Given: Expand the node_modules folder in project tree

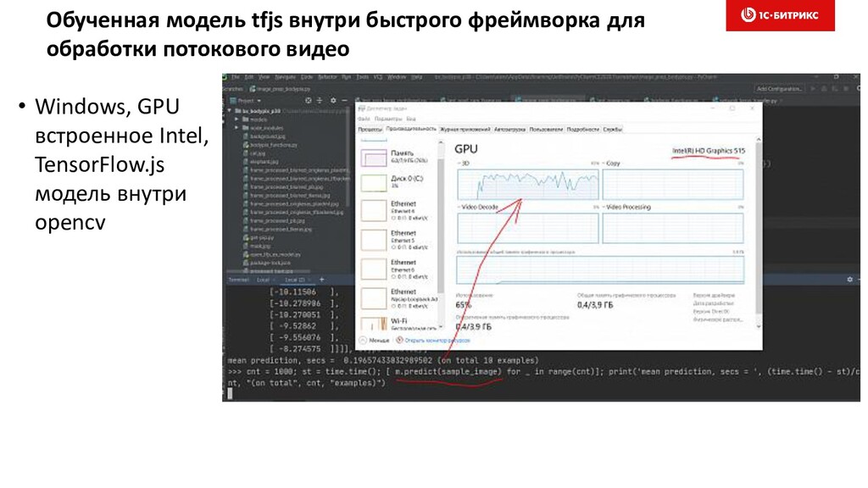Looking at the screenshot, I should [236, 128].
